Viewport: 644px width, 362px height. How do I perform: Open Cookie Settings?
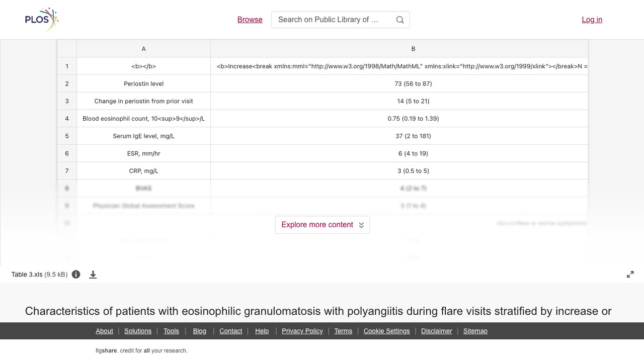[x=386, y=331]
